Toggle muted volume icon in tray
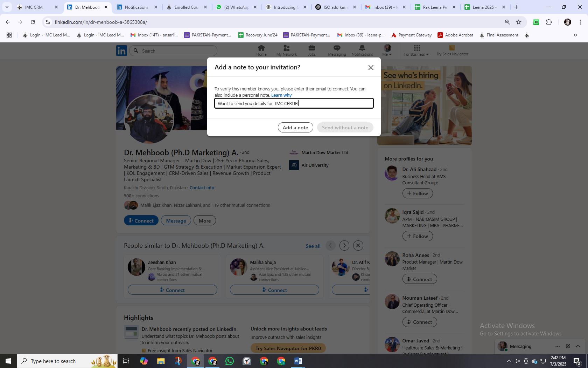Image resolution: width=588 pixels, height=368 pixels. point(517,361)
